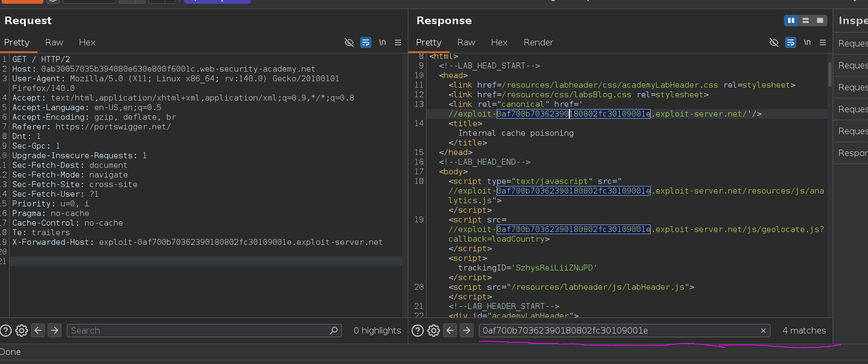The height and width of the screenshot is (364, 868).
Task: Go to previous match in Response search
Action: pos(450,330)
